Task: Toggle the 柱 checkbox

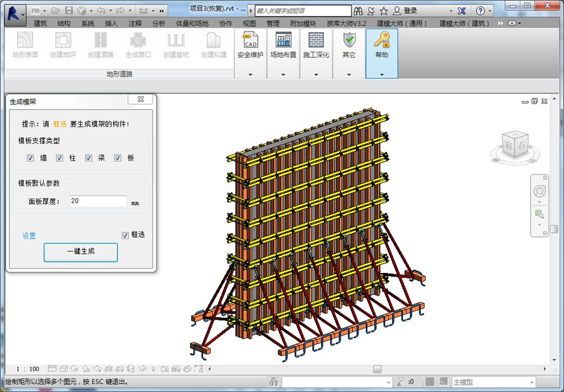Action: point(59,158)
